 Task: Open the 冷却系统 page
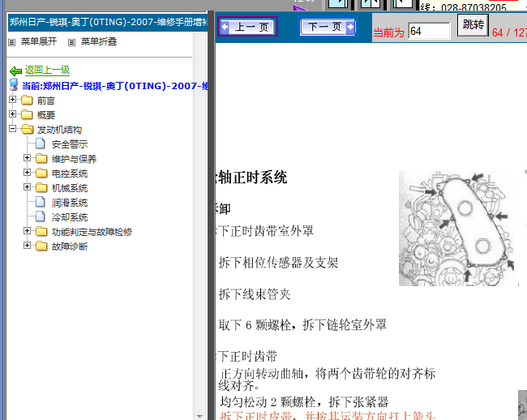70,217
